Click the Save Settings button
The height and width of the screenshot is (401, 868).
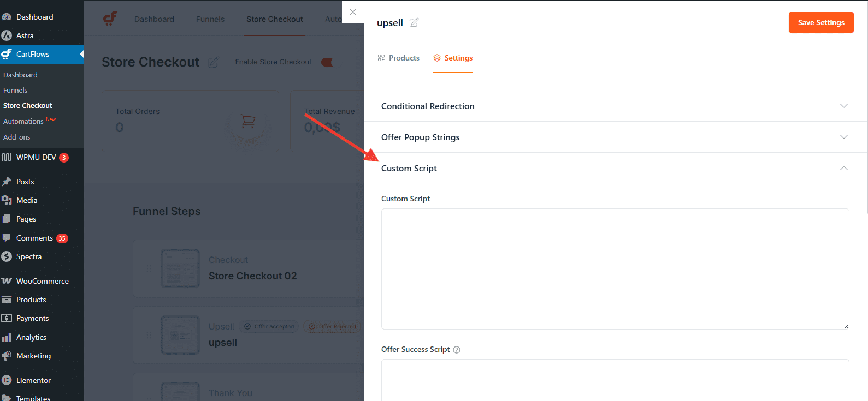(x=821, y=22)
